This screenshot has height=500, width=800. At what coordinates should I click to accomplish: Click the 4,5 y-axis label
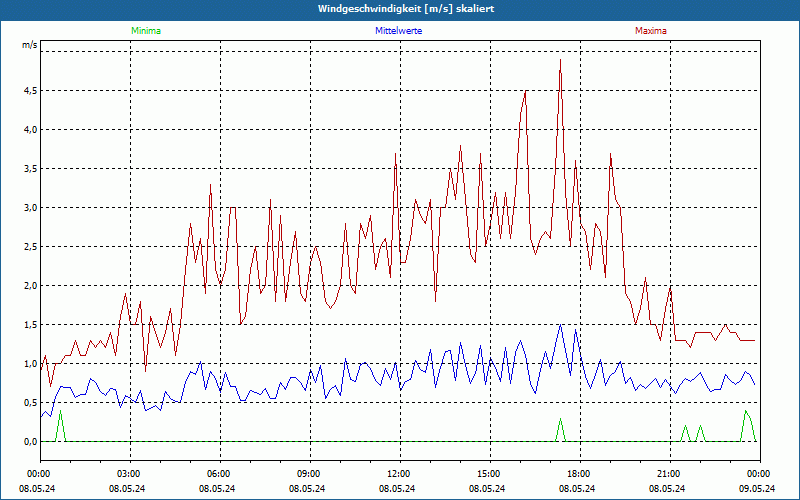30,91
